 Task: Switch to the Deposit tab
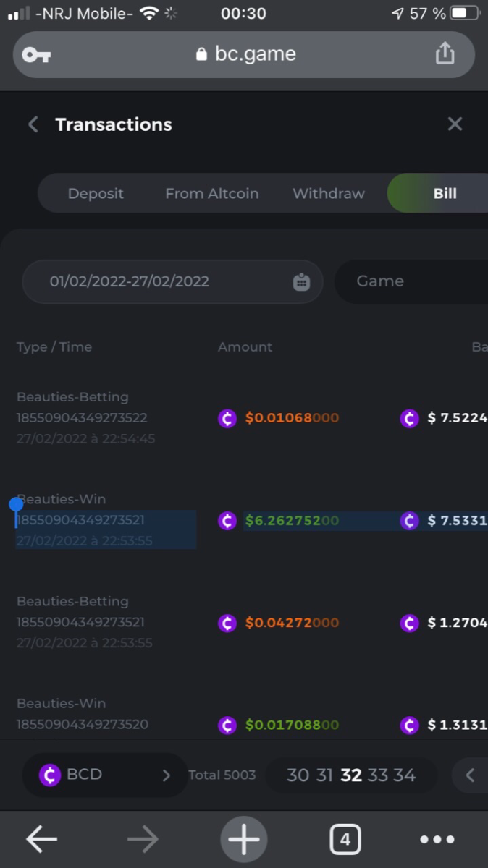[96, 194]
